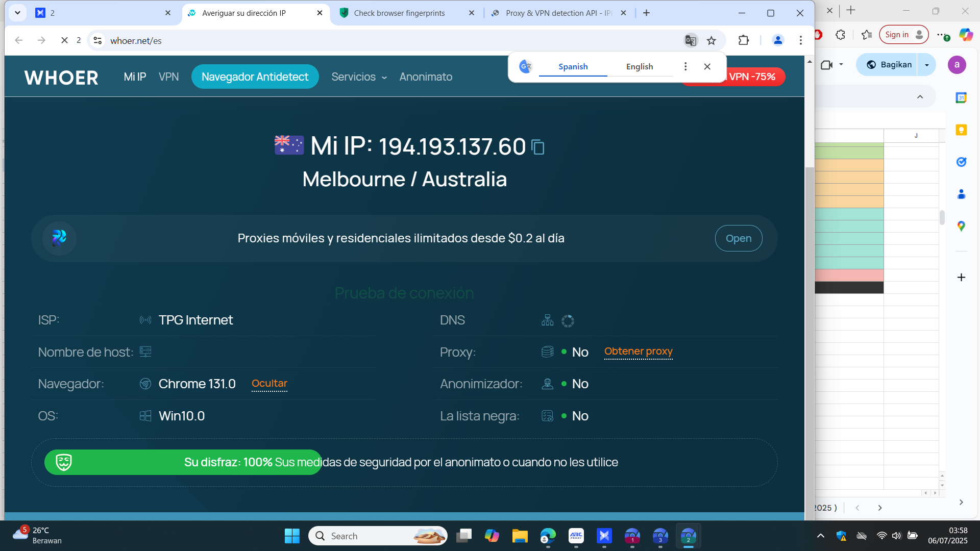Click the green Su disfraz 100% bar
The height and width of the screenshot is (551, 980).
(x=183, y=462)
